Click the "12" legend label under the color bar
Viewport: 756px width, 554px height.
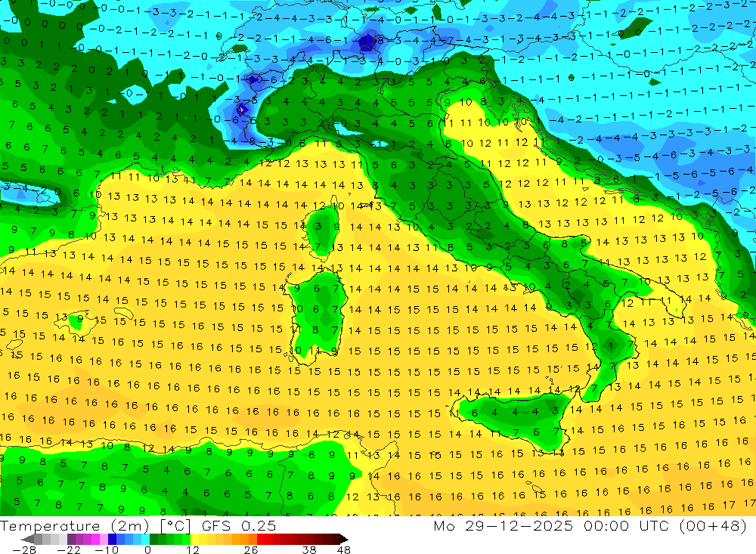point(193,549)
